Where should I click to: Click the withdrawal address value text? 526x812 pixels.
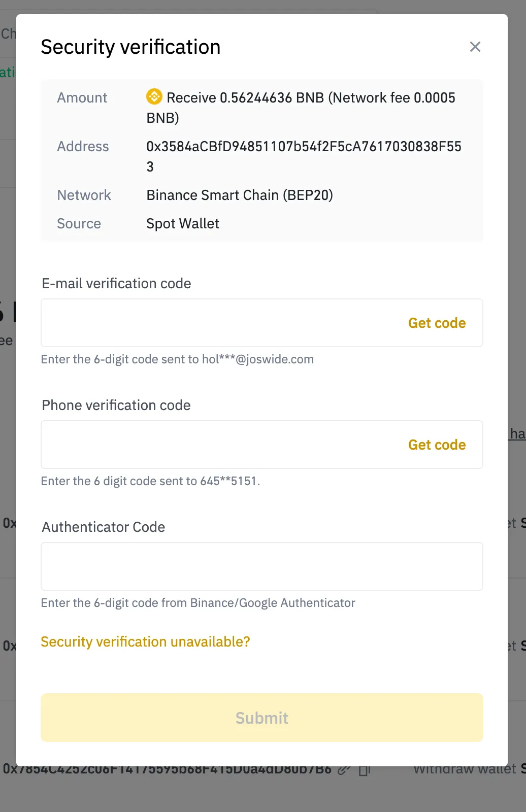[x=304, y=147]
